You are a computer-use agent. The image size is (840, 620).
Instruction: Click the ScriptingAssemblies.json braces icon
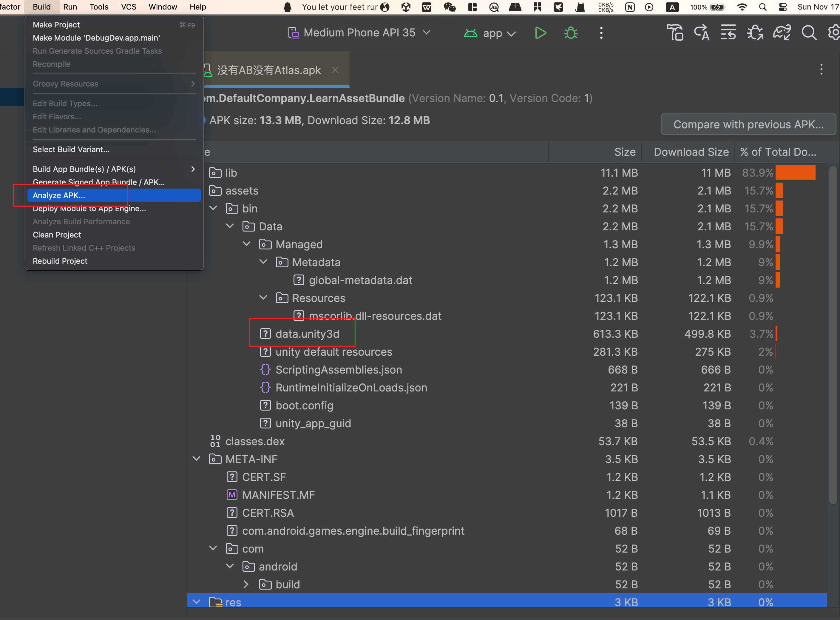(265, 370)
